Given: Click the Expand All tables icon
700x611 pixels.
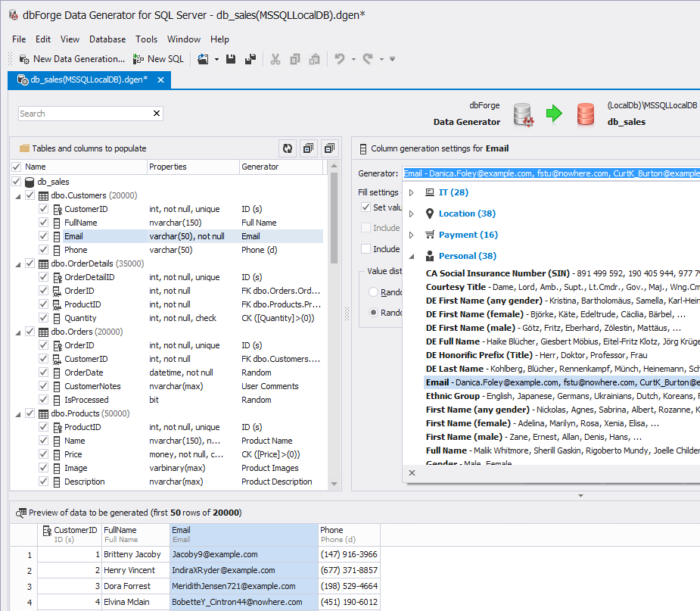Looking at the screenshot, I should 308,148.
